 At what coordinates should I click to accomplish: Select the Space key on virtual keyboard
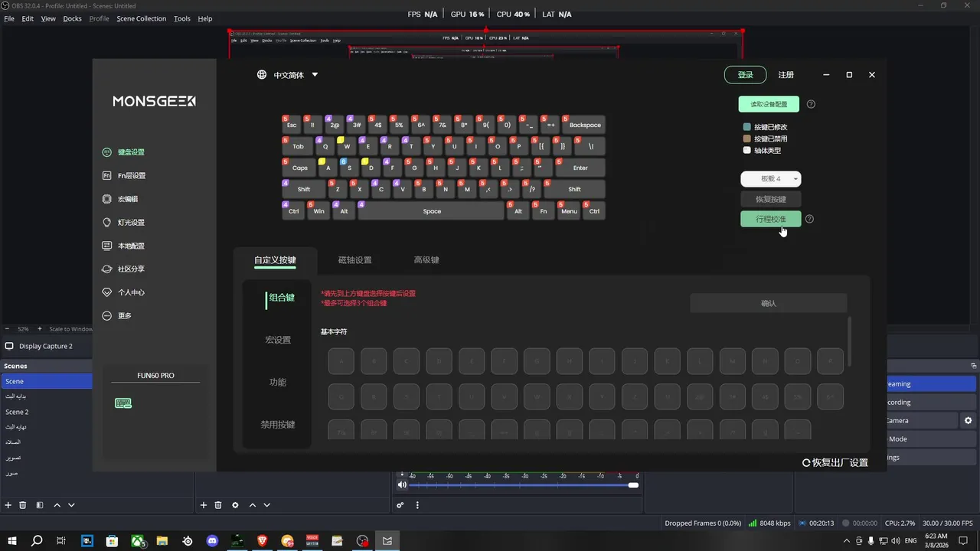coord(431,211)
